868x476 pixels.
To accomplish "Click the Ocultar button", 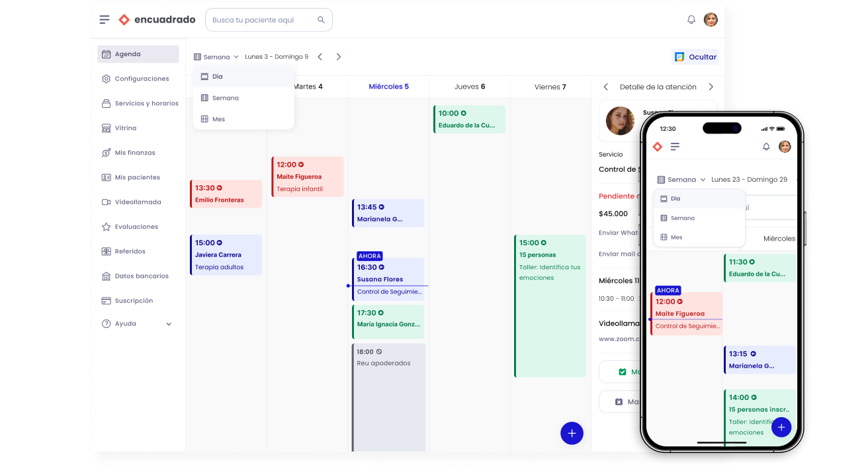I will (x=695, y=57).
